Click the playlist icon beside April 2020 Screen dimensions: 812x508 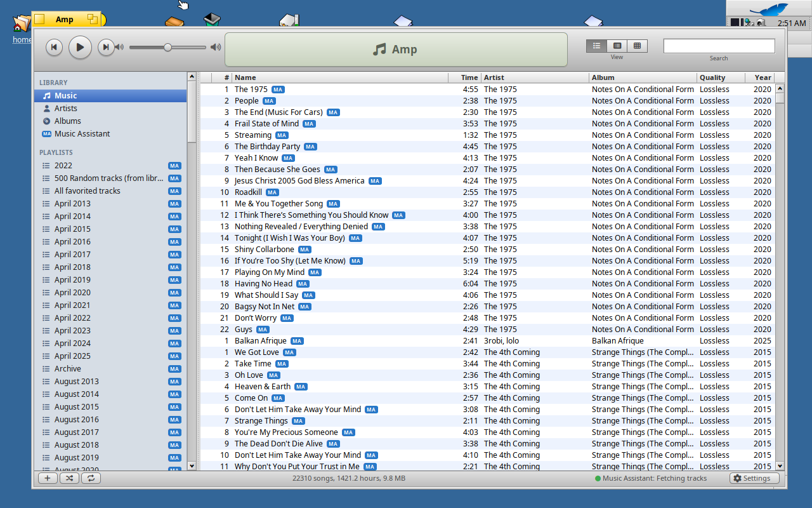click(46, 293)
